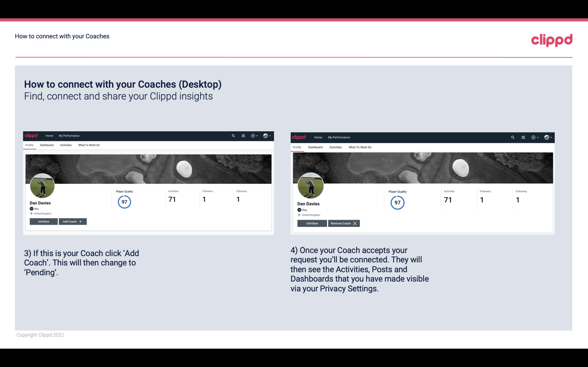Click 'Unfollow' button in right panel
This screenshot has height=367, width=588.
312,223
